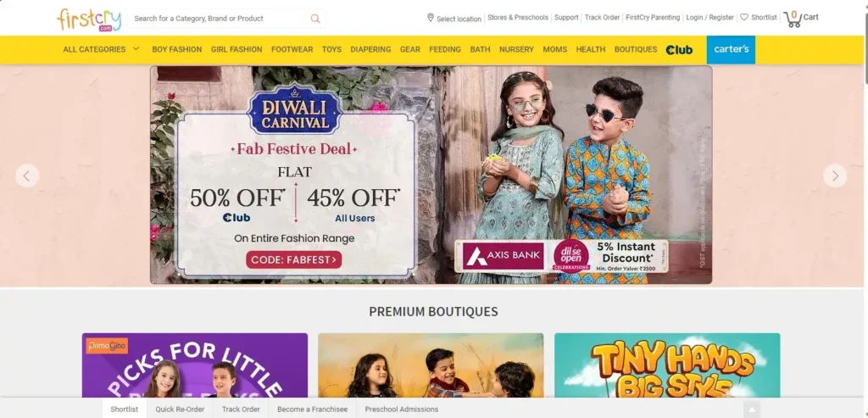Show the next banner slide
868x418 pixels.
click(835, 176)
